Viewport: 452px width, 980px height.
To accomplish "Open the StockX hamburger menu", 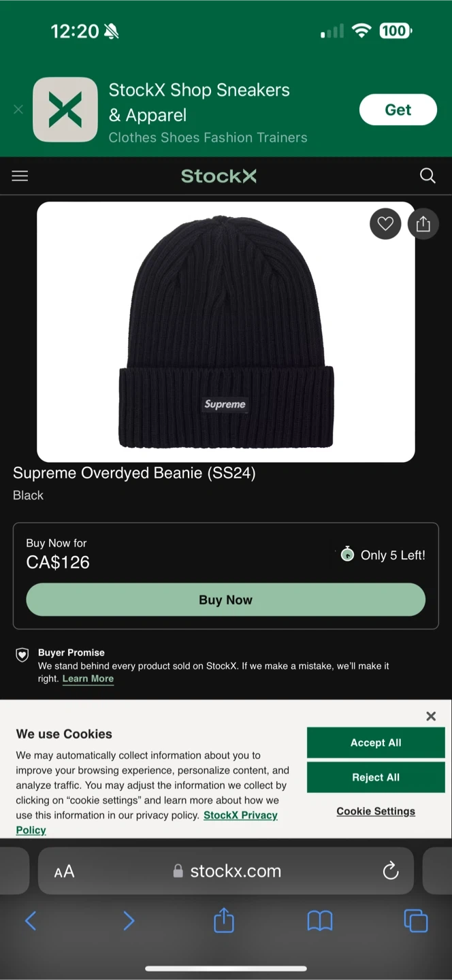I will pos(20,176).
